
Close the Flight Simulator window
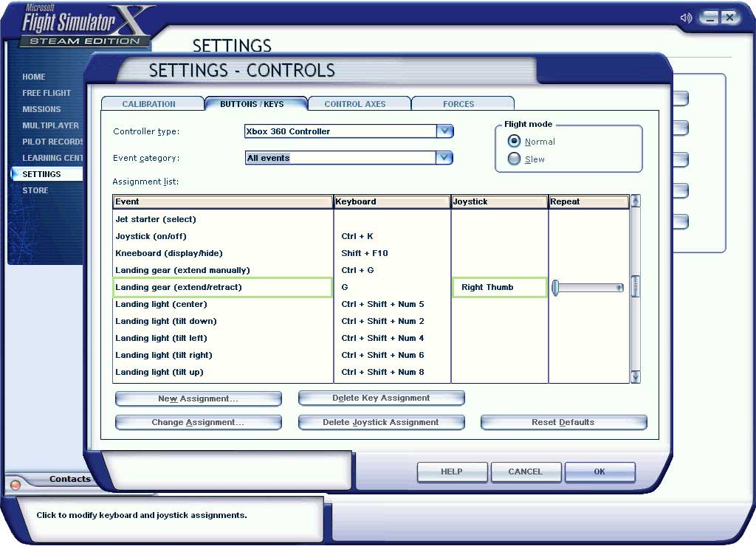[730, 18]
